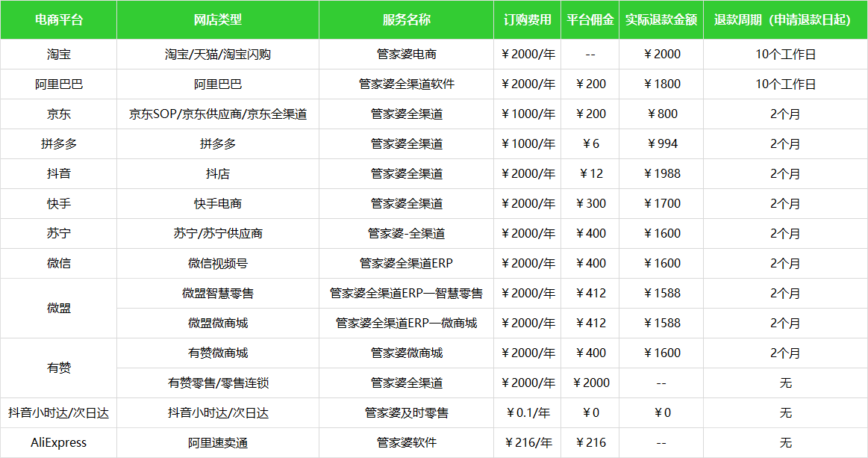Click the 苏宁/苏宁供应商 cell
Viewport: 868px width, 458px height.
click(x=218, y=234)
